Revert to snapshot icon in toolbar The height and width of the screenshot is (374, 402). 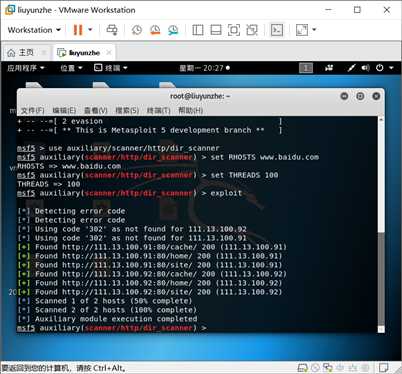click(x=155, y=30)
